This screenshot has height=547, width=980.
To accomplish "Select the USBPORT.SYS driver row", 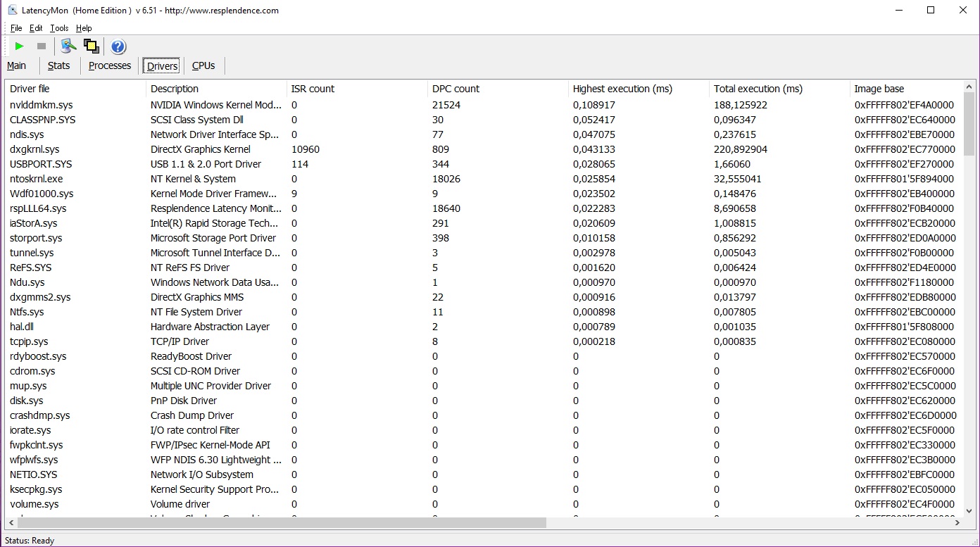I will [x=484, y=164].
